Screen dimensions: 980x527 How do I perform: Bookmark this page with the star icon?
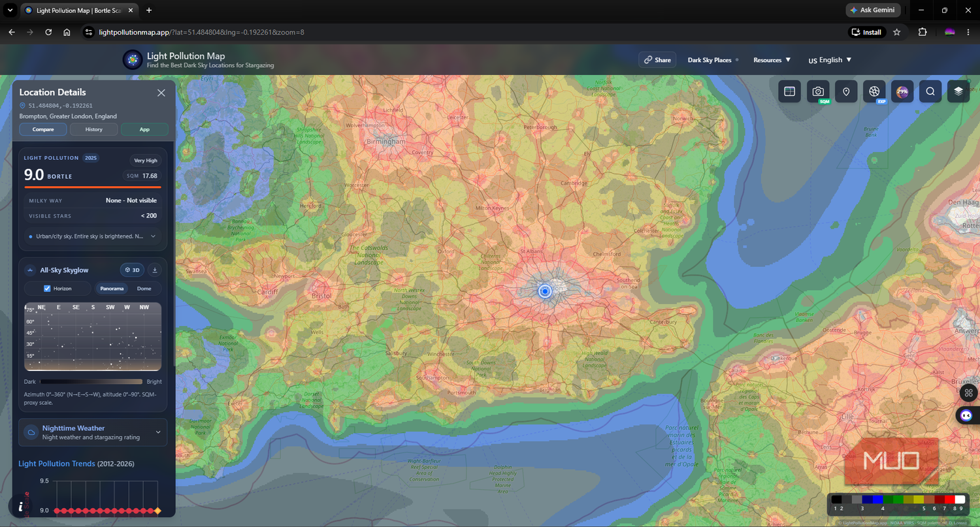896,32
